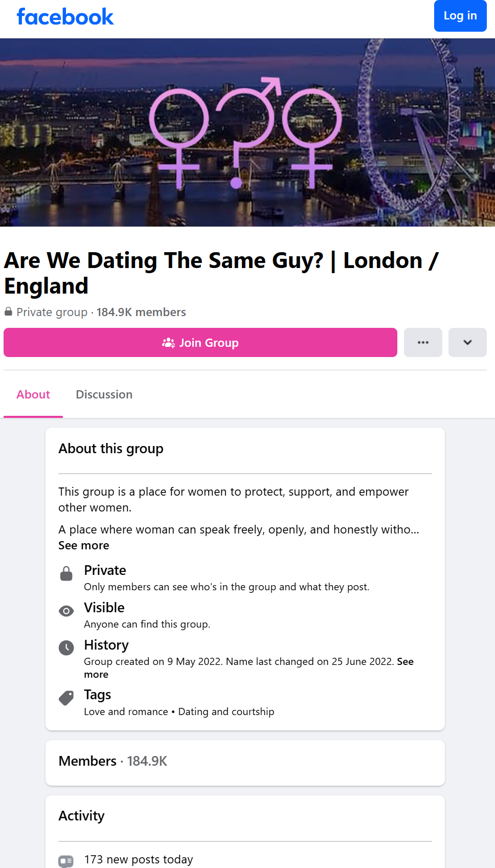Click the Visible eye icon
Image resolution: width=495 pixels, height=868 pixels.
click(66, 611)
